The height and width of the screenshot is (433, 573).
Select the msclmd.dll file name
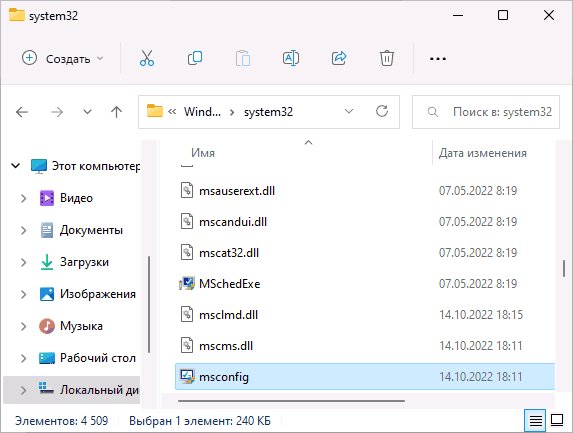click(228, 315)
